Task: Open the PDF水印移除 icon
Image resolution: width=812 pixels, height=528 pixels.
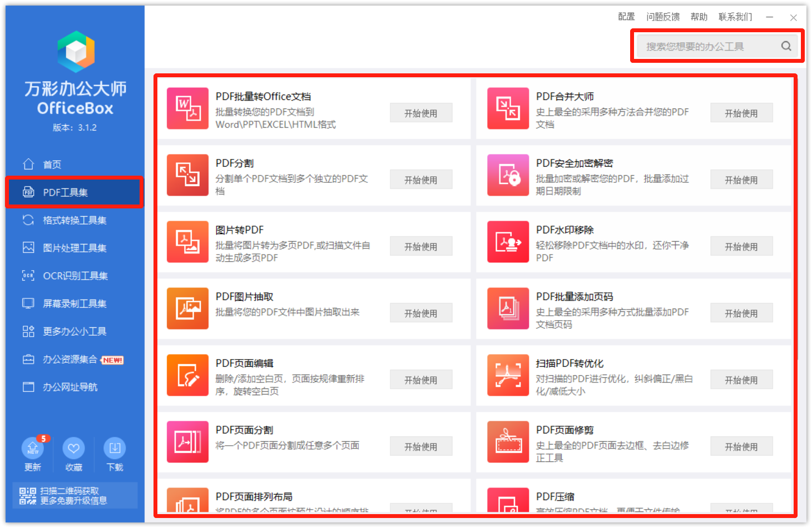Action: click(x=508, y=242)
